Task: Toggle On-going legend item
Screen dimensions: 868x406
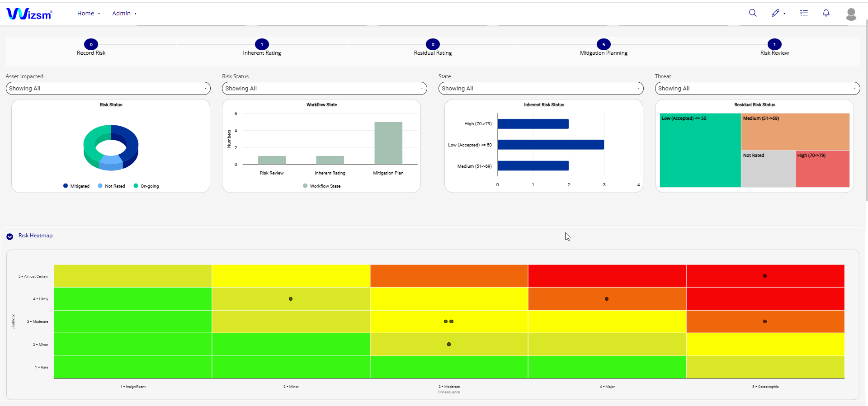Action: 146,186
